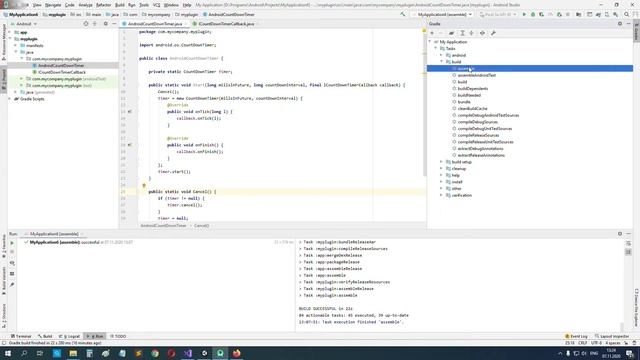Hide the Project panel with minus icon

114,24
